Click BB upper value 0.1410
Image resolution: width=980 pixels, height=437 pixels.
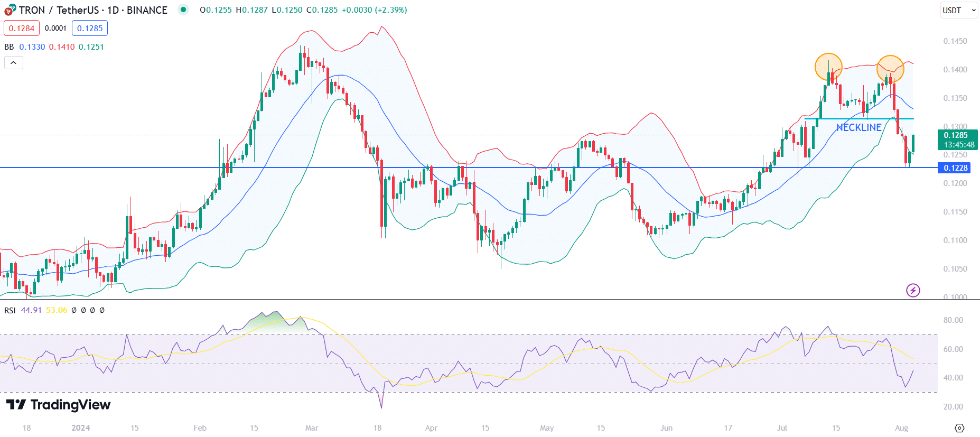(x=62, y=47)
